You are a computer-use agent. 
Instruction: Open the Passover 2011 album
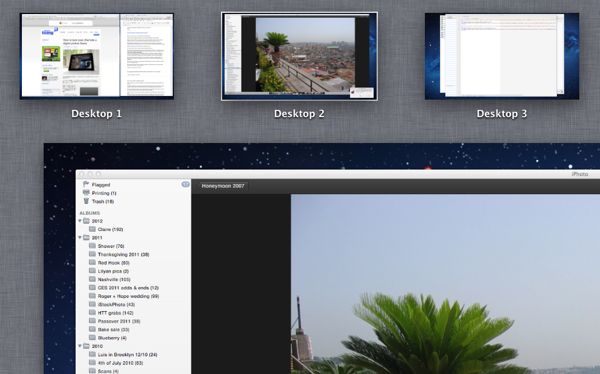[x=119, y=321]
